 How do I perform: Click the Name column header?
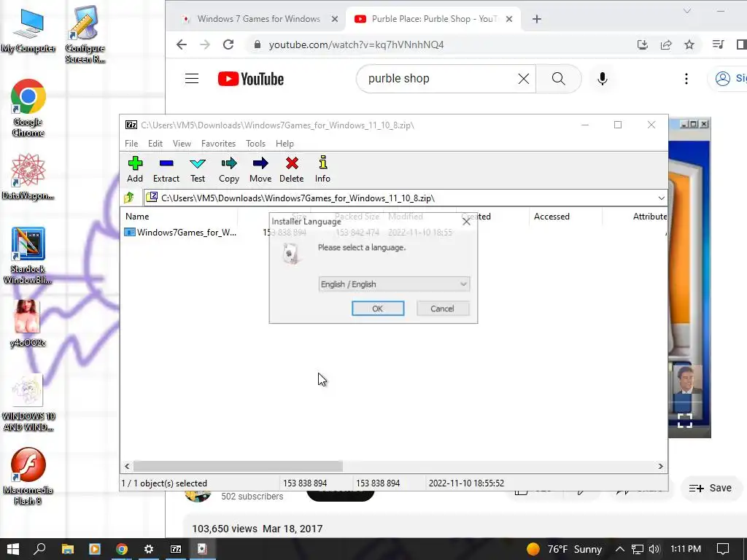[x=179, y=216]
